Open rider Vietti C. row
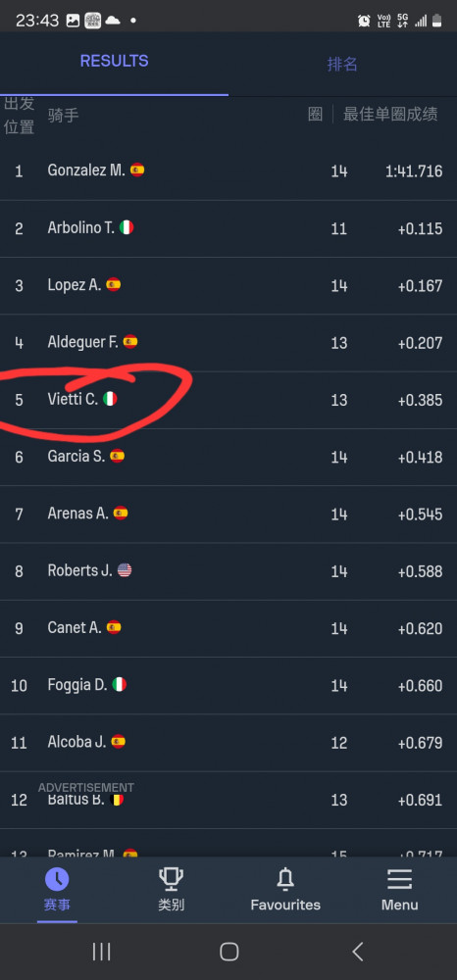457x980 pixels. (228, 400)
